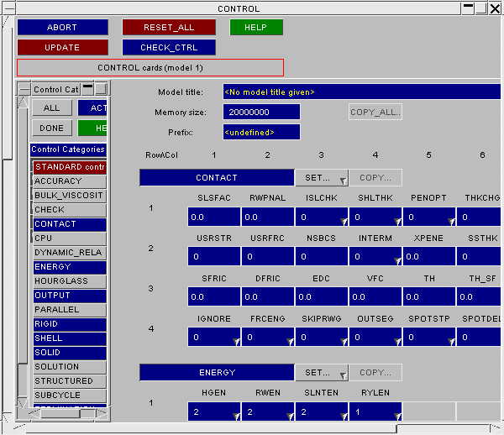The width and height of the screenshot is (504, 435).
Task: Click the CHECK_CTRL button
Action: point(169,48)
